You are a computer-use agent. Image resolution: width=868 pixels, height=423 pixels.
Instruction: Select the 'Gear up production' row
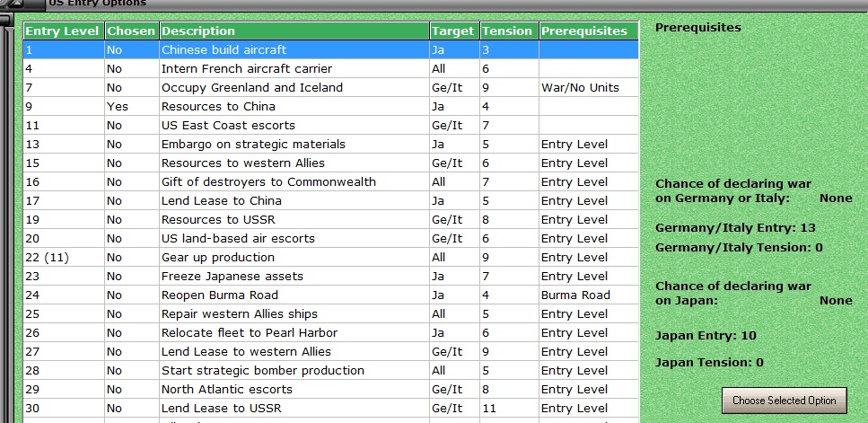(x=331, y=257)
